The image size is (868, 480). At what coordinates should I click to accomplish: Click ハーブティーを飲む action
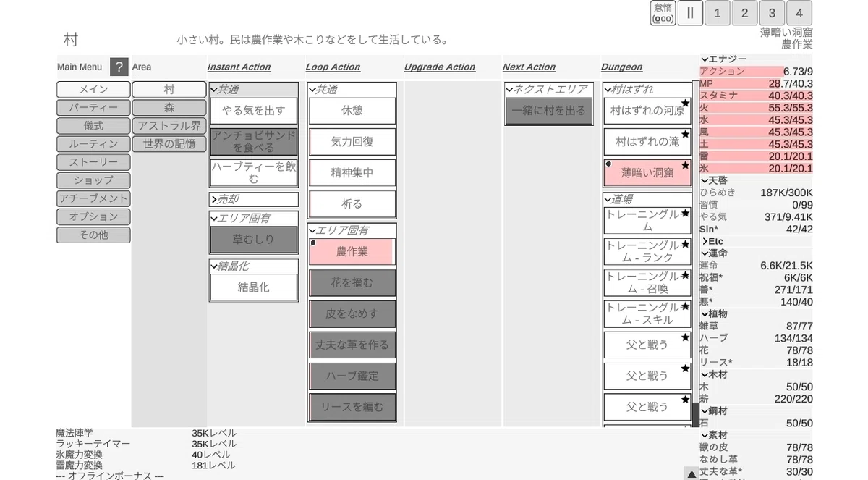pos(254,172)
